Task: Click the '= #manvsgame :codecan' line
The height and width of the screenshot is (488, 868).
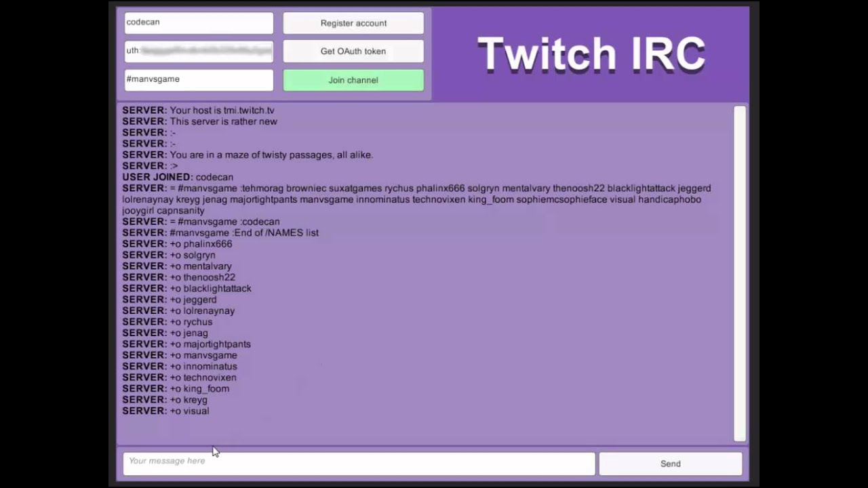Action: (x=201, y=222)
